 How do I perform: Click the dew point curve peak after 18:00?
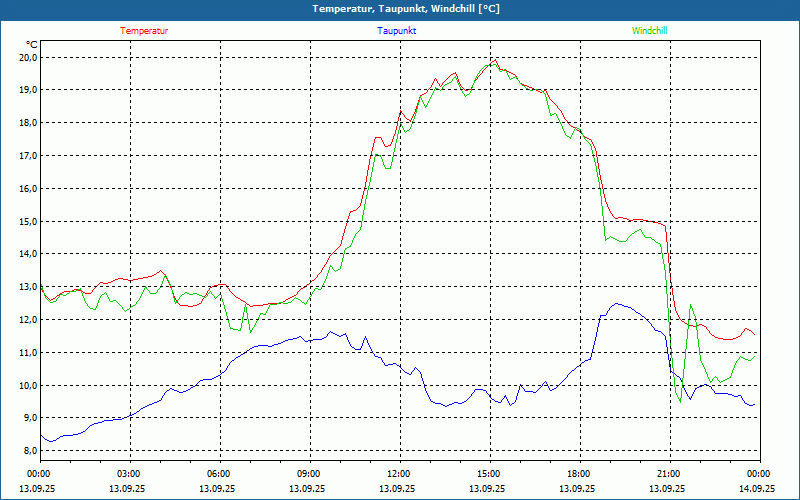click(x=616, y=304)
